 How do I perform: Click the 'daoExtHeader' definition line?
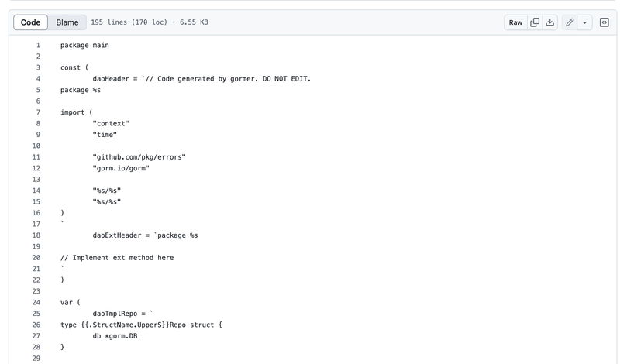pyautogui.click(x=145, y=235)
